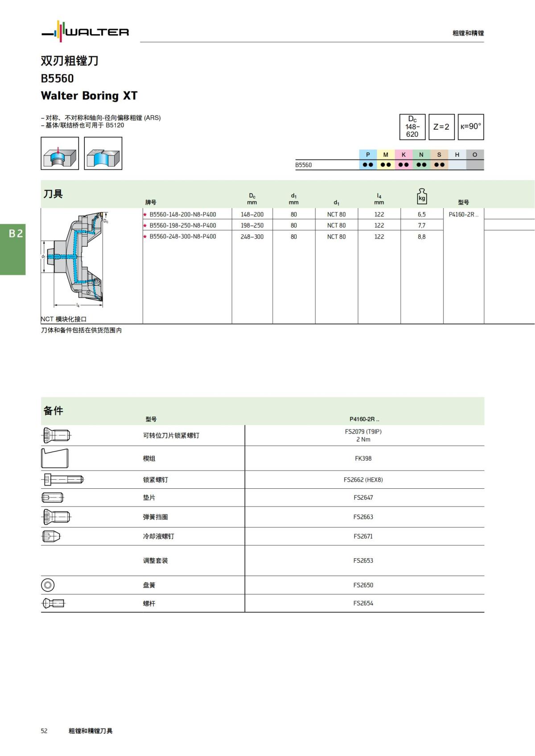
Task: Click the Dc 148-620 diameter box
Action: (412, 127)
